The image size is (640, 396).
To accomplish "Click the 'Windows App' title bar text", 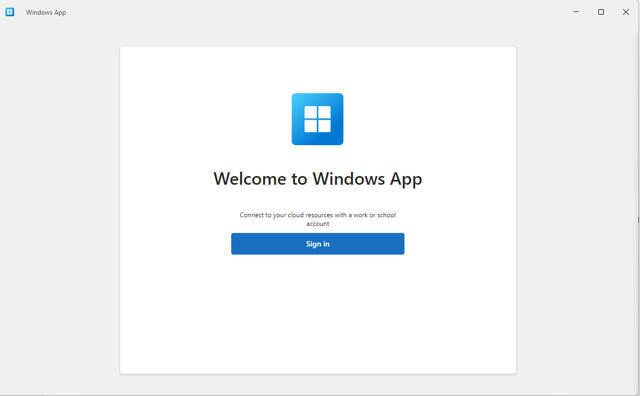I will click(x=46, y=12).
